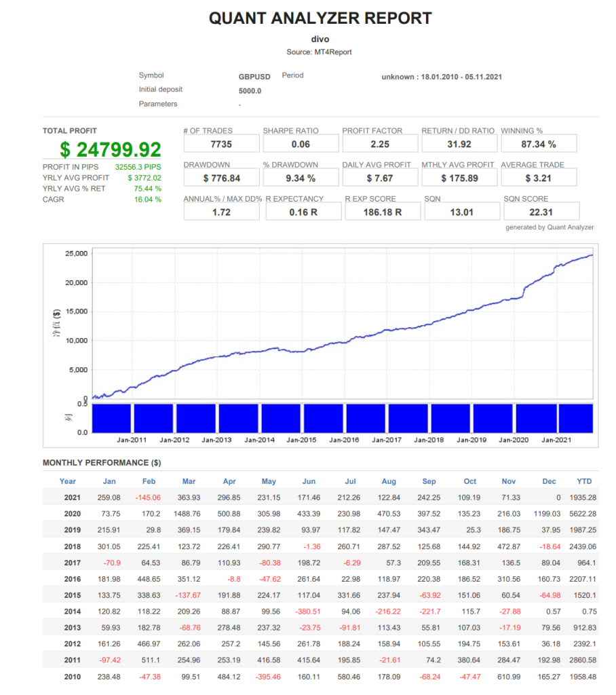The image size is (616, 695).
Task: Select the Return / DD ratio value 31.92
Action: click(x=459, y=144)
